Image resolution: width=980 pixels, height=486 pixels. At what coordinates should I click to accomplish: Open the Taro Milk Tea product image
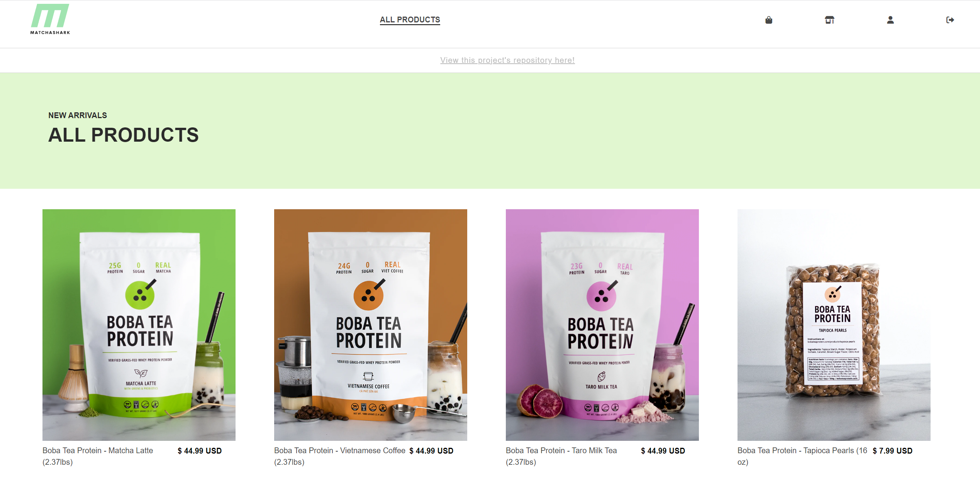click(x=602, y=325)
